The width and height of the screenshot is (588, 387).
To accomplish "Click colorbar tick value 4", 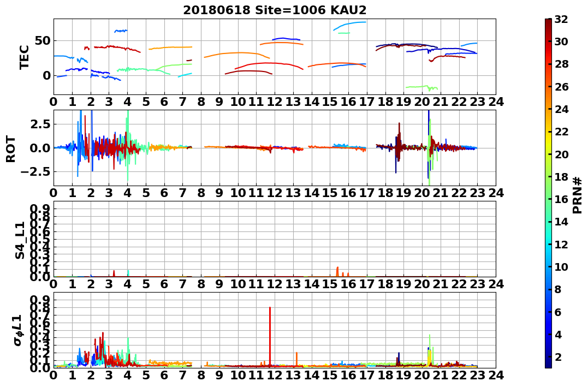I will click(557, 334).
